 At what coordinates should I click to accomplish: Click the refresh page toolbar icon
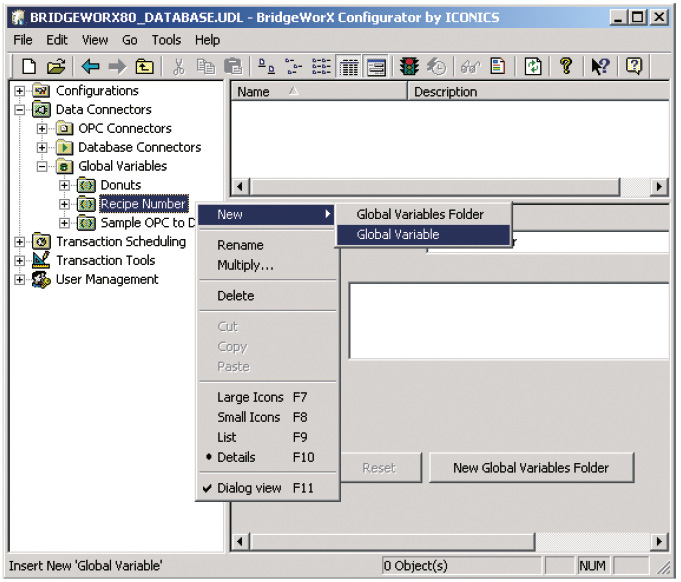[533, 66]
